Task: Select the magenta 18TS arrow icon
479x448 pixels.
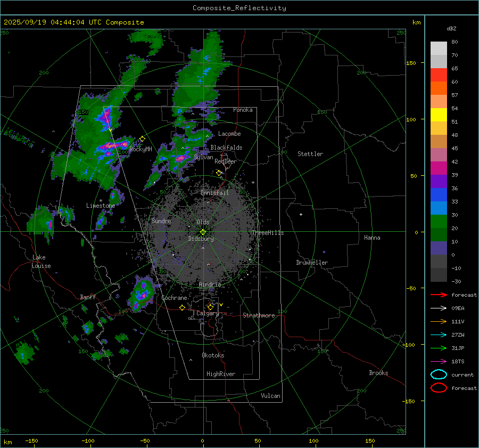Action: point(439,361)
